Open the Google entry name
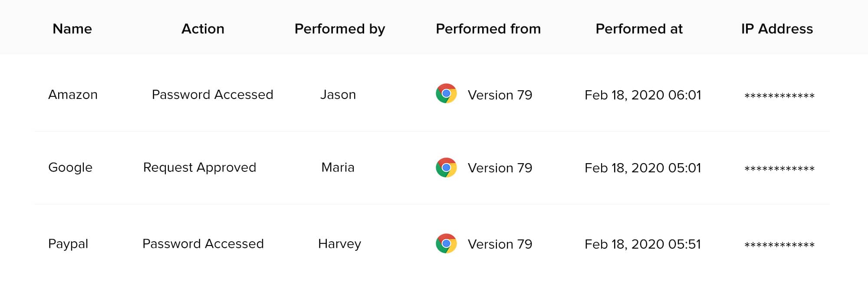The height and width of the screenshot is (292, 868). pyautogui.click(x=70, y=167)
